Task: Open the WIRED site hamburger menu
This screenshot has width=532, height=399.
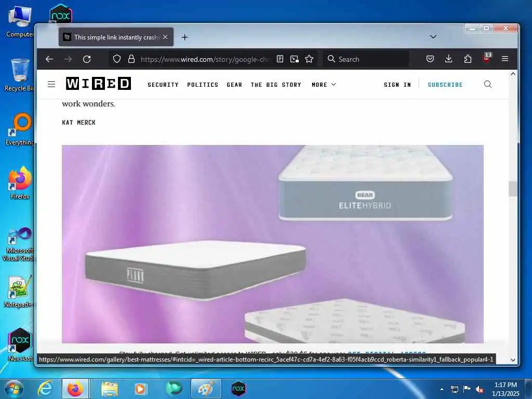Action: pos(51,84)
